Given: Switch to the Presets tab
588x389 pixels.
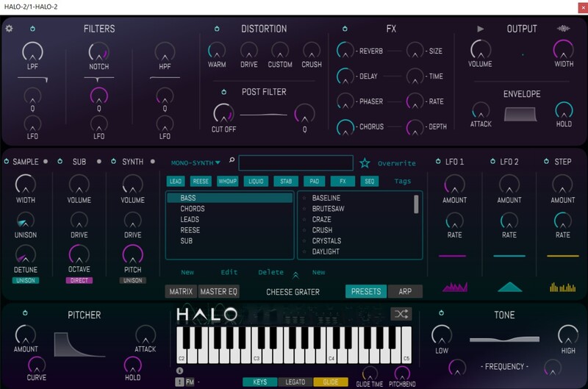Looking at the screenshot, I should [366, 291].
